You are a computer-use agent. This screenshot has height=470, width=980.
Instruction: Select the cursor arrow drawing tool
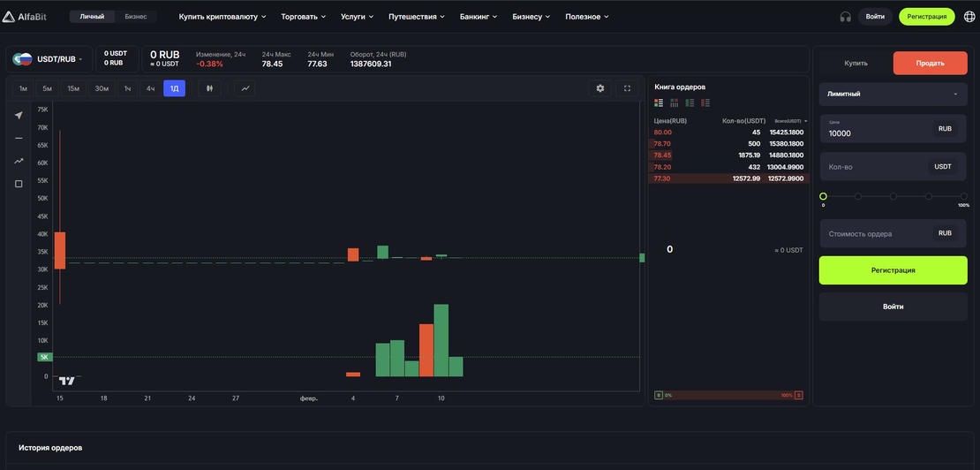tap(19, 115)
